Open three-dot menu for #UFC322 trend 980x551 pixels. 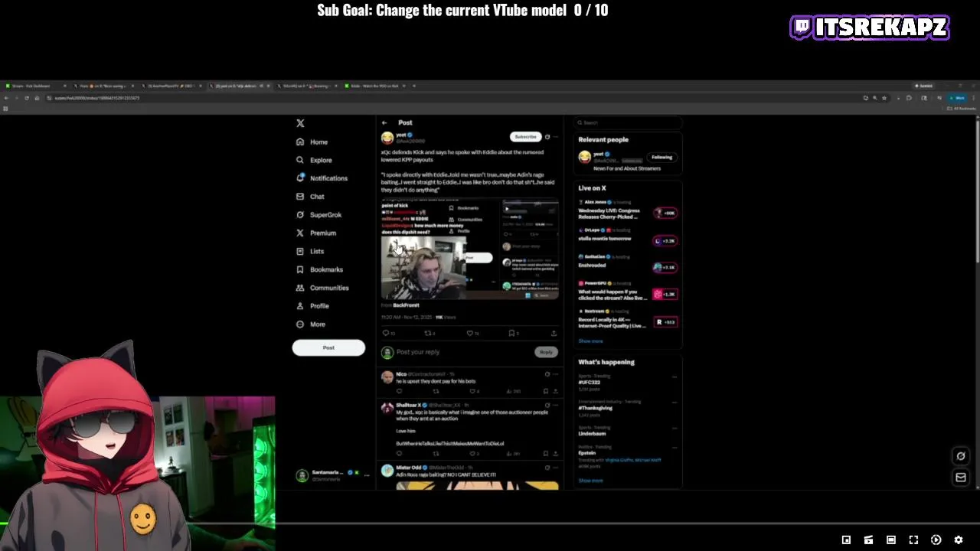(x=675, y=377)
